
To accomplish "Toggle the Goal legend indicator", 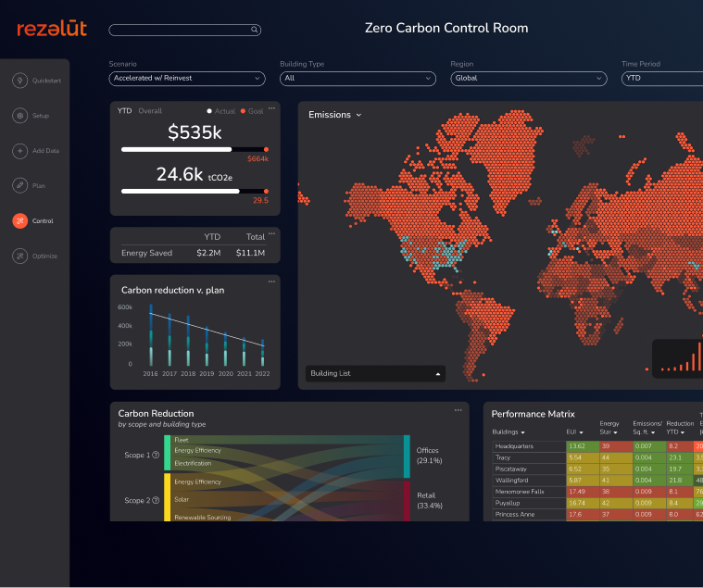I will coord(243,111).
